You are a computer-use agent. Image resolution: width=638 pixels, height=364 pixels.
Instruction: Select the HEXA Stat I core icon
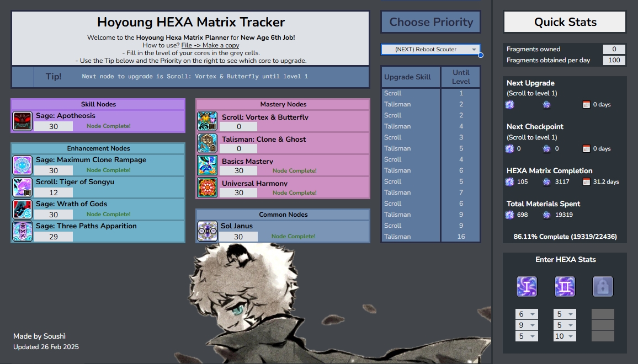point(527,287)
